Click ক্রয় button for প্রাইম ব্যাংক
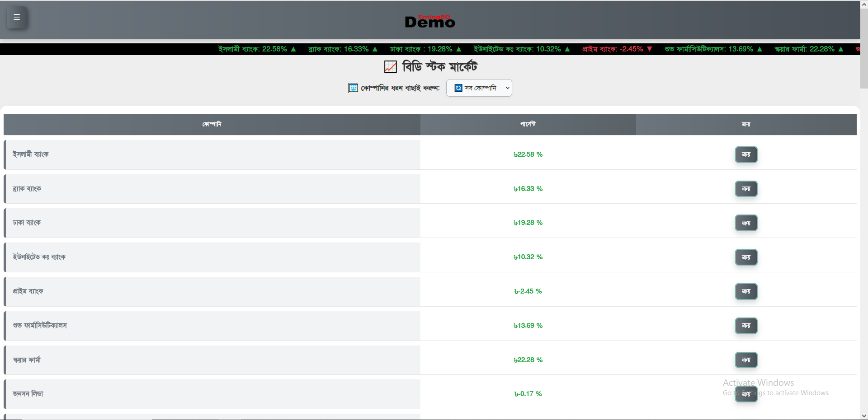This screenshot has width=868, height=420. (745, 291)
